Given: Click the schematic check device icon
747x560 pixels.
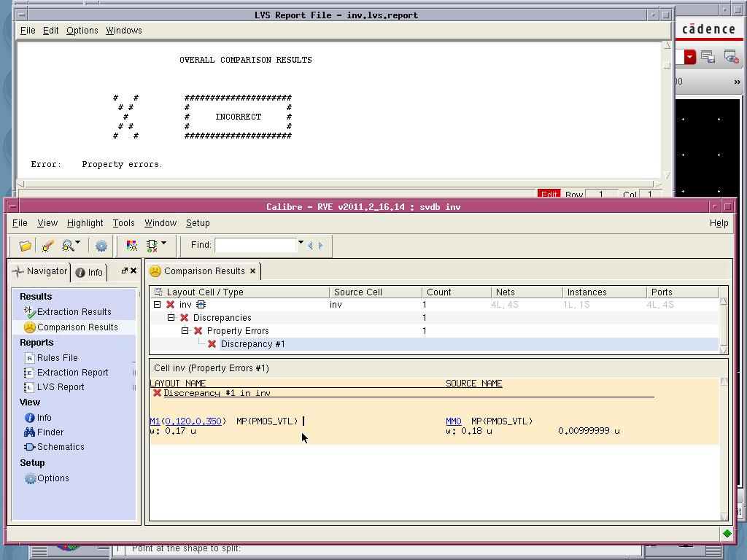Looking at the screenshot, I should tap(152, 246).
